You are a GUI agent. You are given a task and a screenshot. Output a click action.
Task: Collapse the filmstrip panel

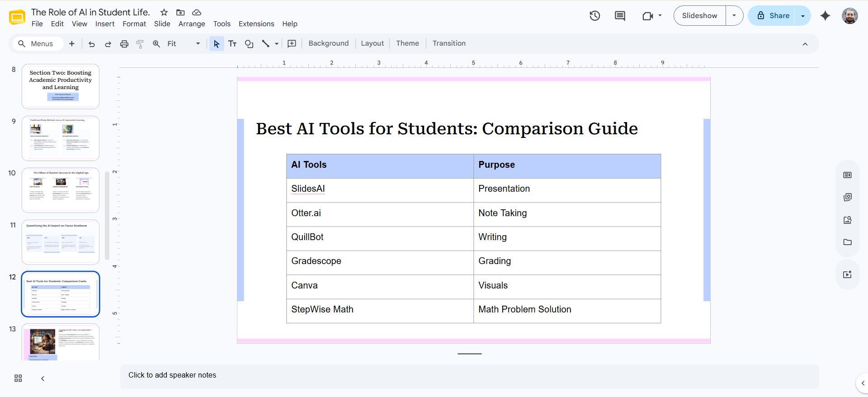[42, 378]
